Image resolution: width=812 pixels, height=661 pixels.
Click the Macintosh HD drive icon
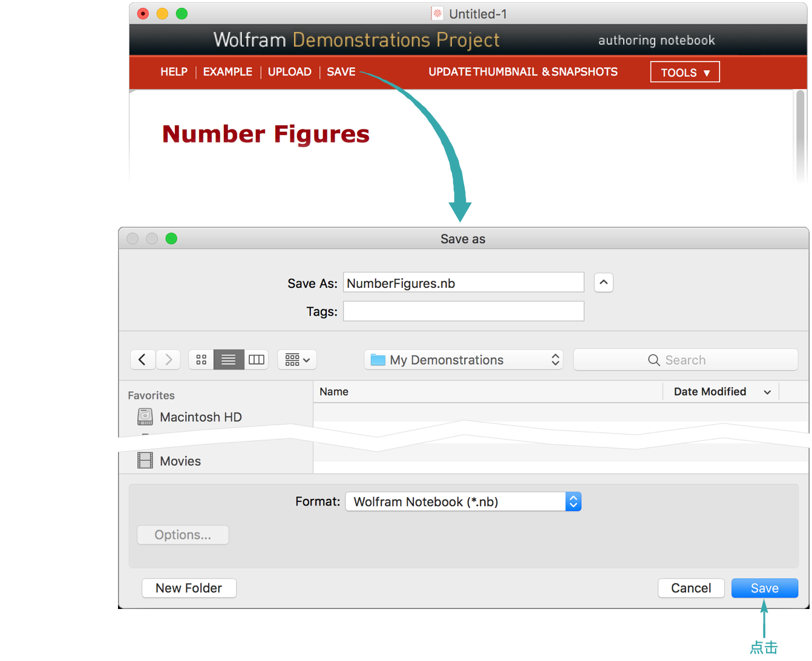[x=145, y=417]
